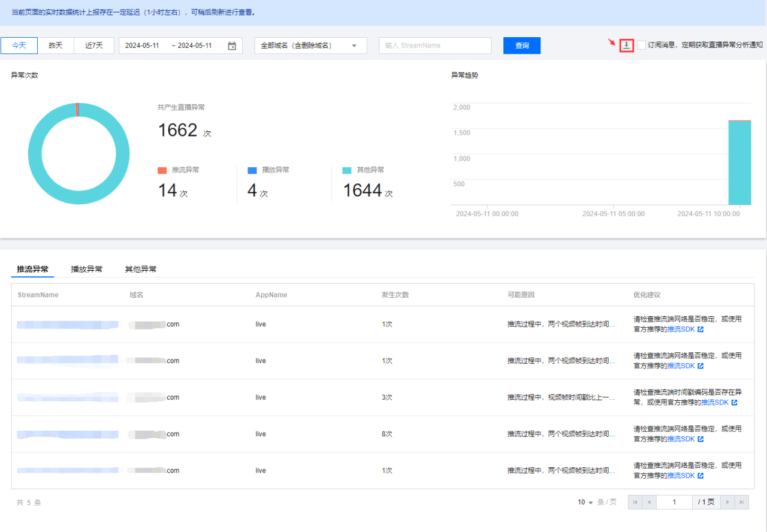
Task: Click external link icon in first row
Action: point(700,330)
